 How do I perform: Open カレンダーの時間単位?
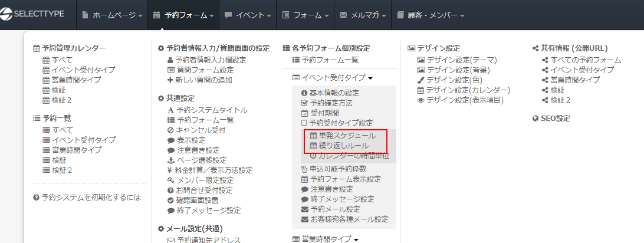pyautogui.click(x=350, y=156)
